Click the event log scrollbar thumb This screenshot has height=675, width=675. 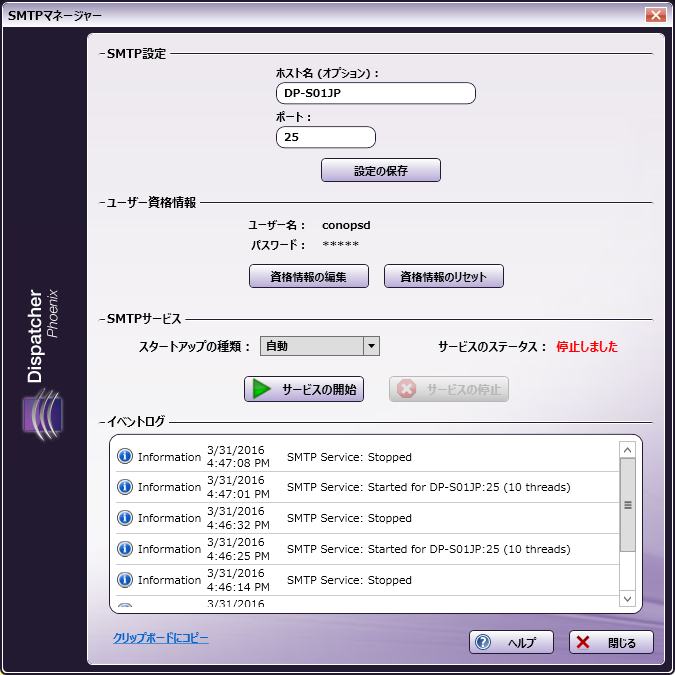click(628, 505)
